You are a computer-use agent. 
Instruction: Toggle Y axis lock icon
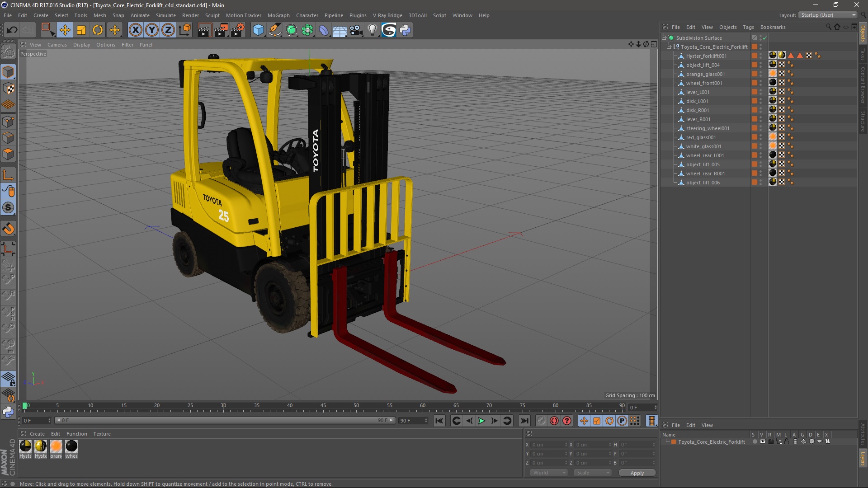pyautogui.click(x=152, y=30)
